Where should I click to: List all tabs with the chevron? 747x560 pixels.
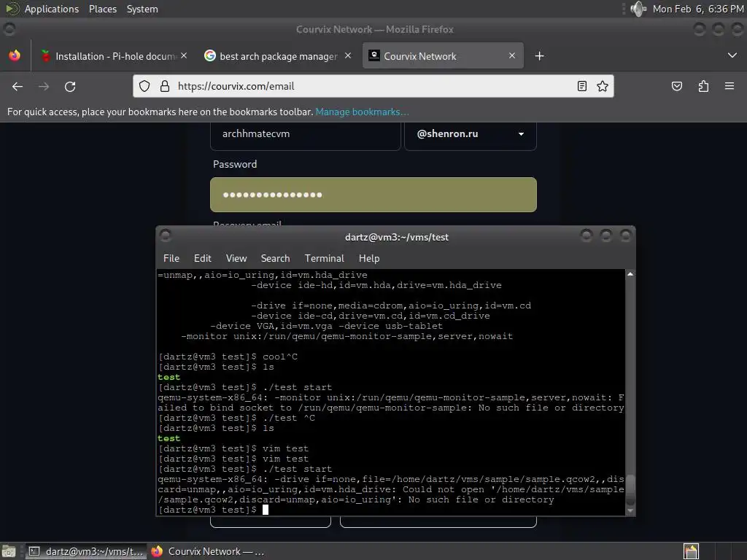[732, 55]
